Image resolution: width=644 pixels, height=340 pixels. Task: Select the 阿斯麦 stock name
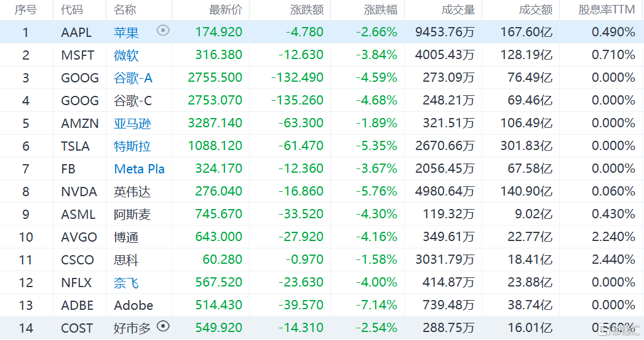click(x=132, y=215)
